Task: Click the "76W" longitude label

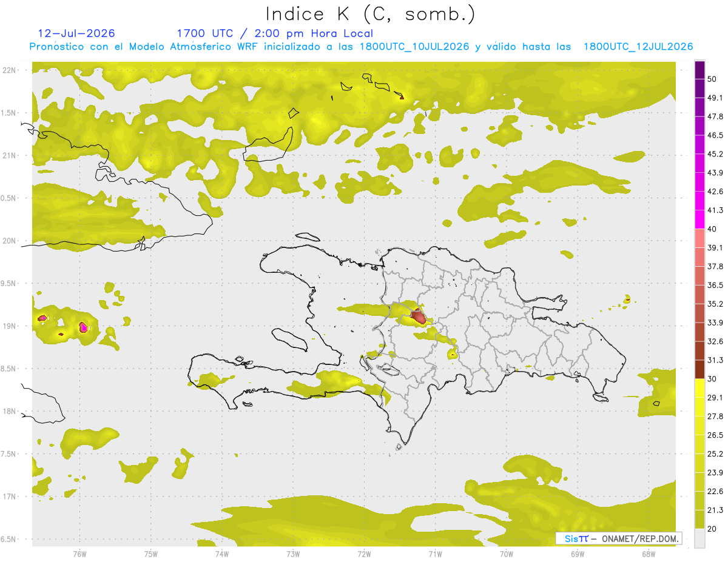Action: point(79,554)
